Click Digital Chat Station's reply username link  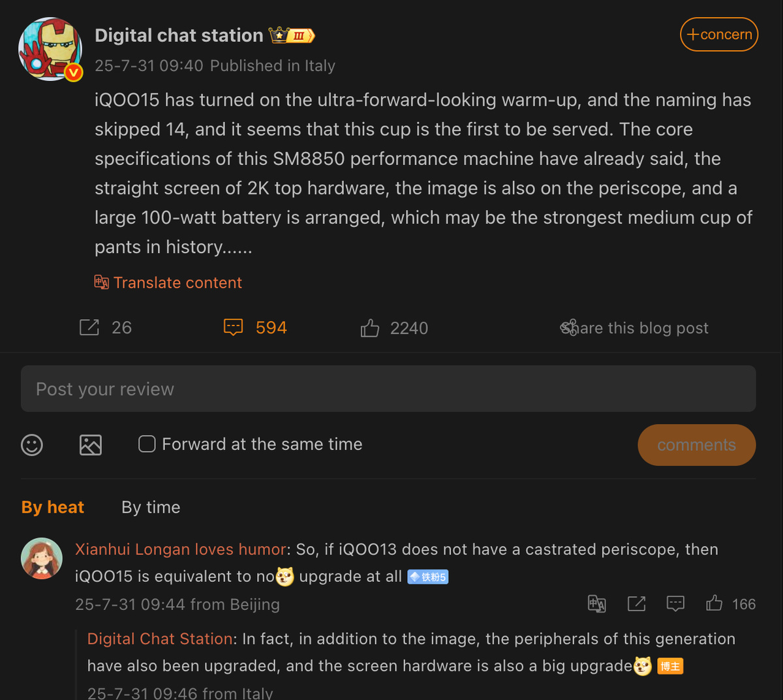click(159, 639)
